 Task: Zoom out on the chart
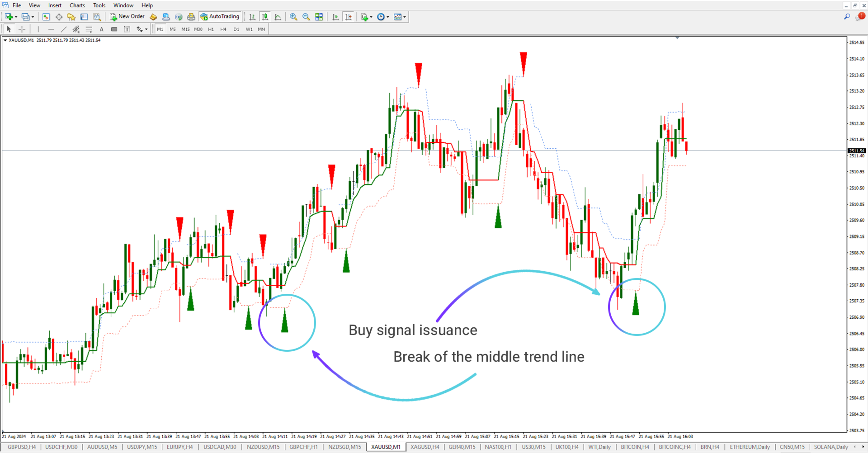pos(306,17)
